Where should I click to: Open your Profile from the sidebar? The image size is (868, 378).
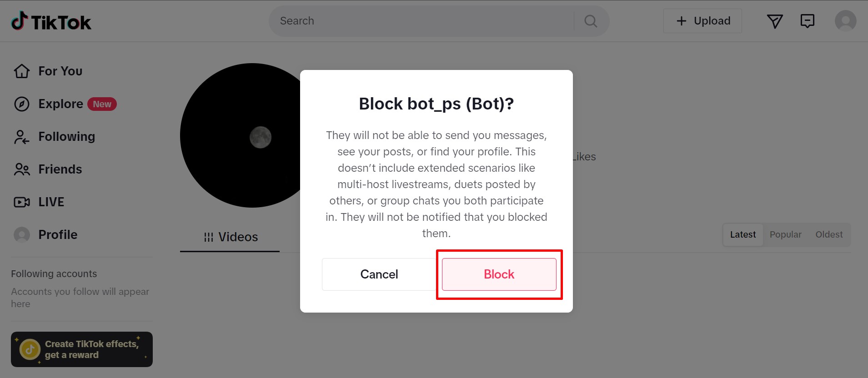[x=57, y=234]
